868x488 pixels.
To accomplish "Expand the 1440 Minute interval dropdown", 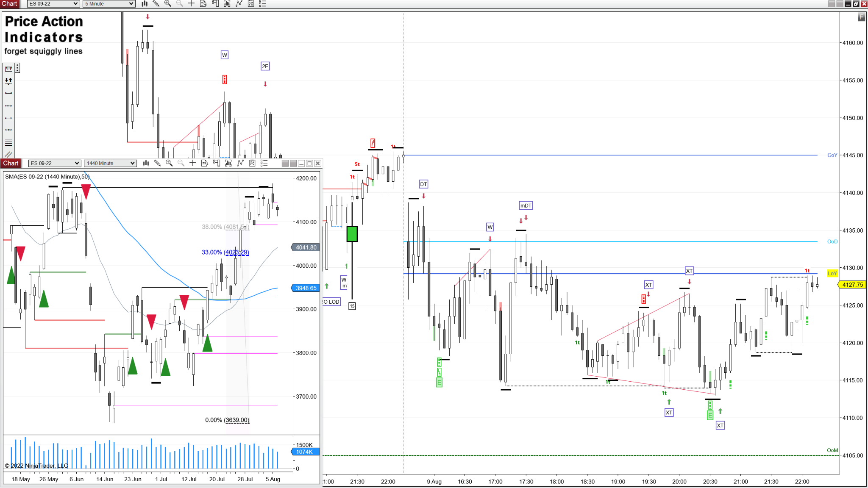I will click(110, 163).
